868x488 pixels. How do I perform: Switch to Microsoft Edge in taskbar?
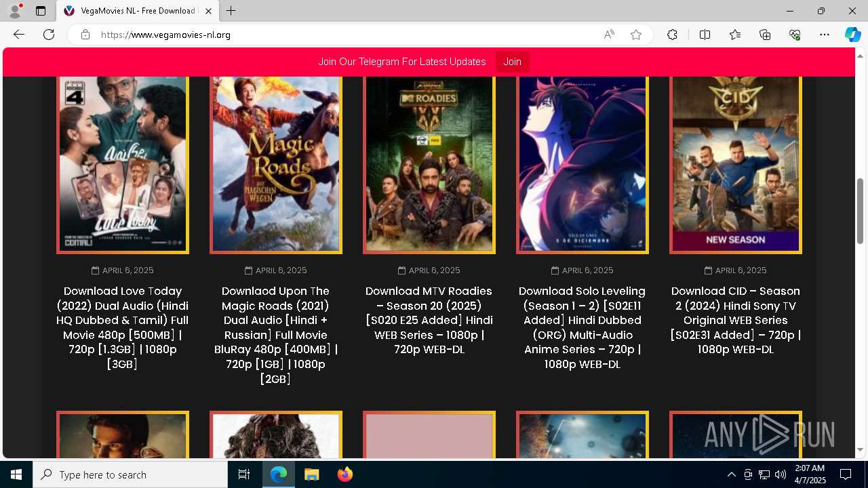(279, 474)
